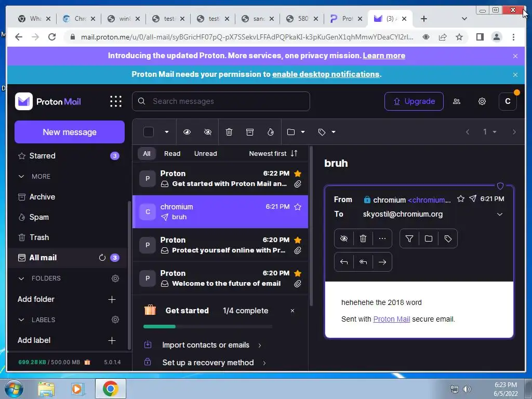Open the Proton apps grid icon
The height and width of the screenshot is (399, 532).
(116, 101)
